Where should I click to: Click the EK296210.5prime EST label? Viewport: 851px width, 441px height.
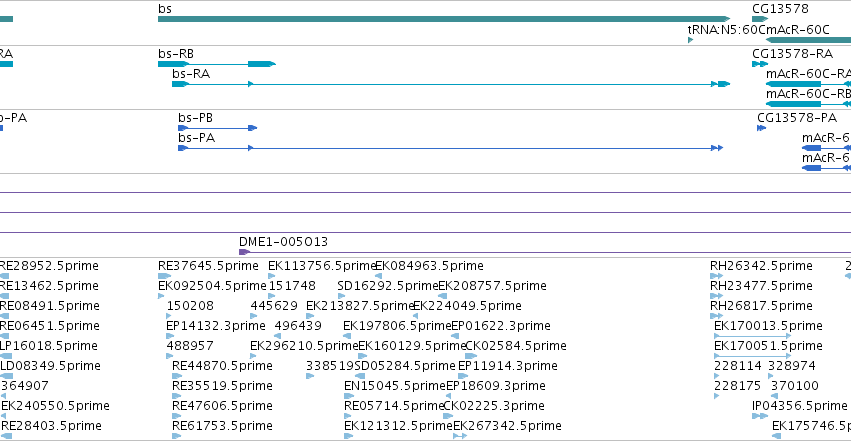(304, 346)
